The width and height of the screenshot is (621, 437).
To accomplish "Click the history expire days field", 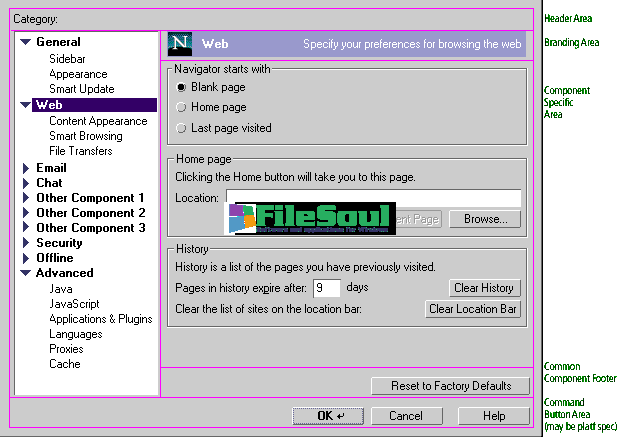I will click(x=326, y=288).
